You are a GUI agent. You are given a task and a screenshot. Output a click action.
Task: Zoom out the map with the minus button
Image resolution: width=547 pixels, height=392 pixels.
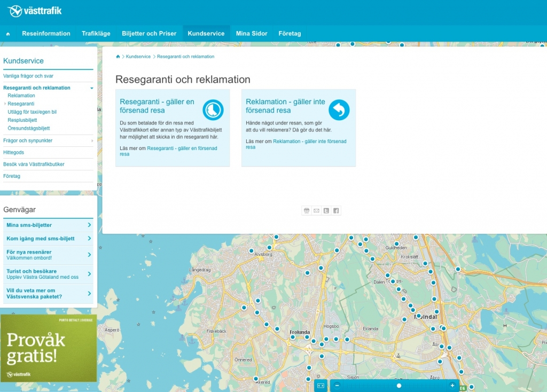337,386
